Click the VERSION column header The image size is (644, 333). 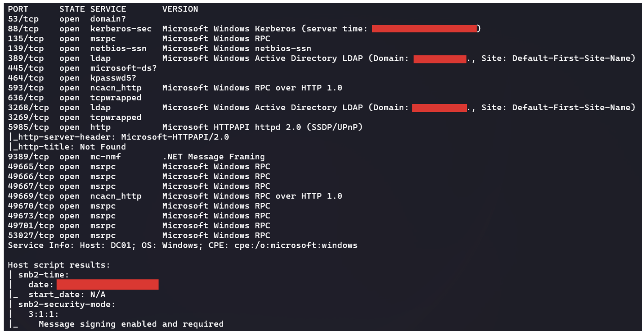180,9
